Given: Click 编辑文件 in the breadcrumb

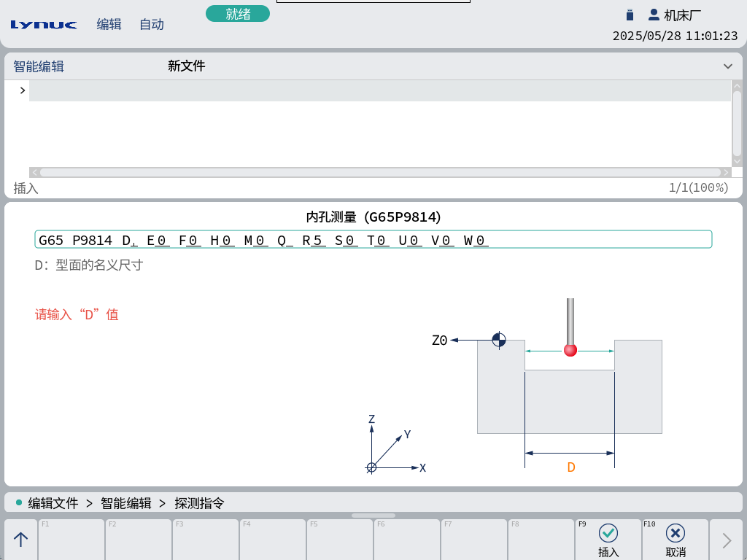Looking at the screenshot, I should coord(53,503).
